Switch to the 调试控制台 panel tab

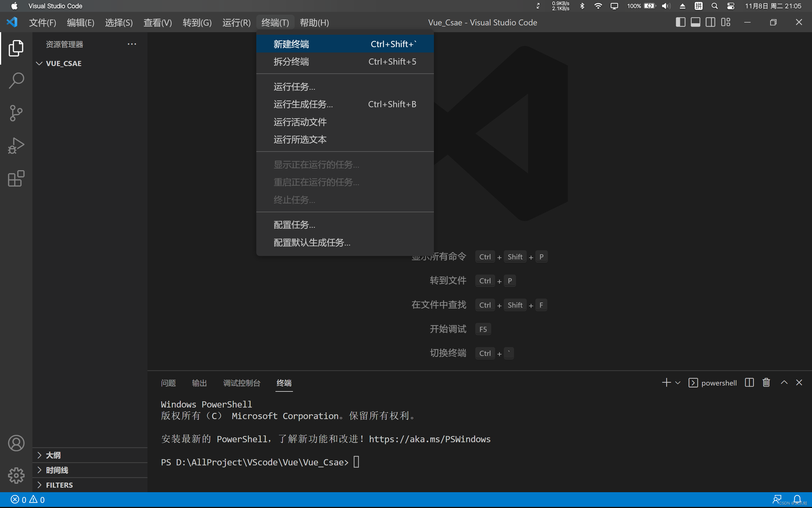(242, 383)
